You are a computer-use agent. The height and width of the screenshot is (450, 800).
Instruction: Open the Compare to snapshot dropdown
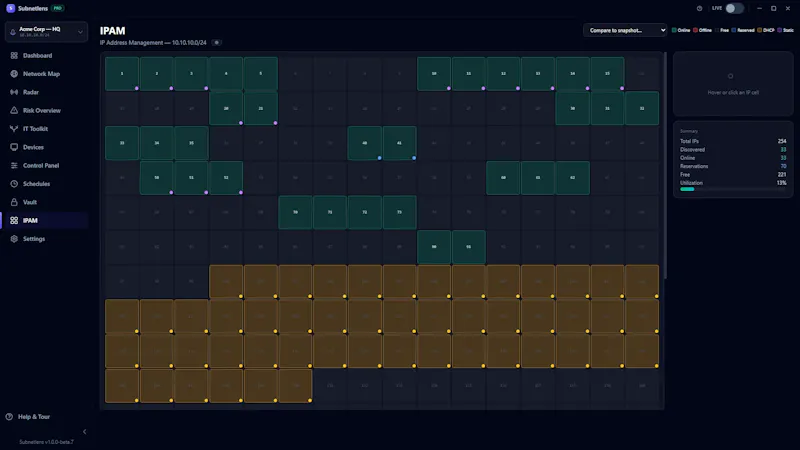tap(625, 30)
